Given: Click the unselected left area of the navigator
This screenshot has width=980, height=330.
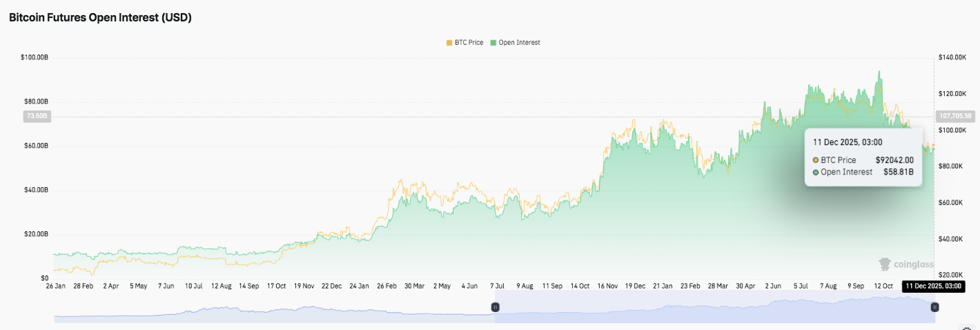Looking at the screenshot, I should pyautogui.click(x=276, y=307).
